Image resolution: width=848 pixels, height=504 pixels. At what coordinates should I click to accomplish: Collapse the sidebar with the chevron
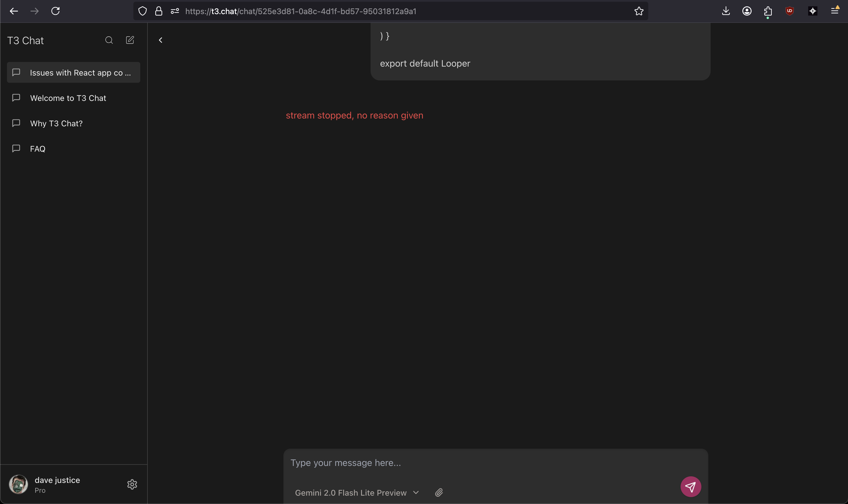[x=160, y=40]
